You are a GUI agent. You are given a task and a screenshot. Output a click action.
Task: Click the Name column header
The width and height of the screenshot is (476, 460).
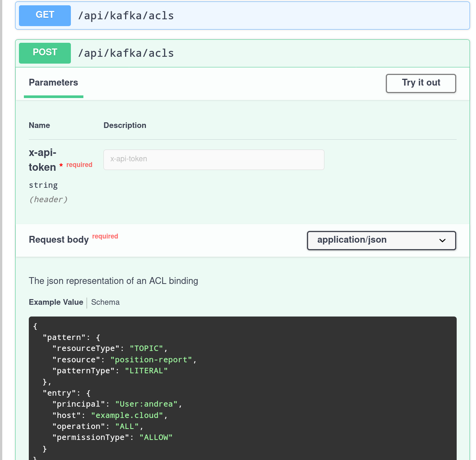tap(39, 125)
